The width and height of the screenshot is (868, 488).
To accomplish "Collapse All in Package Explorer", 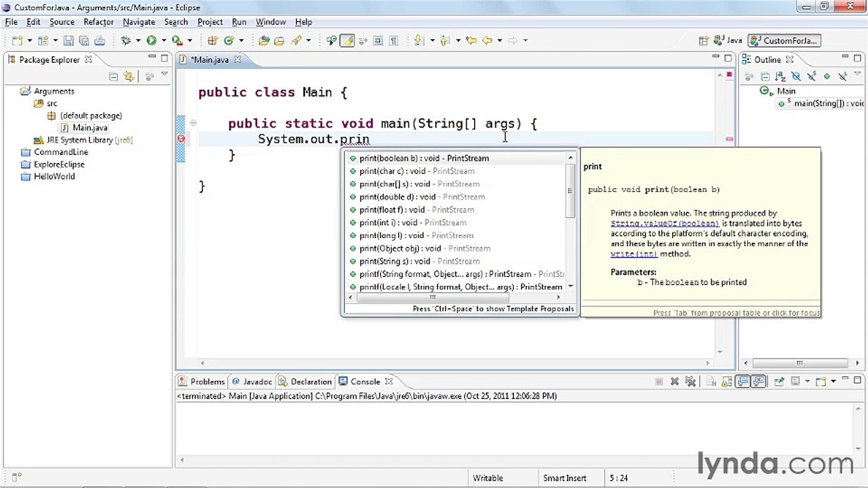I will 113,76.
